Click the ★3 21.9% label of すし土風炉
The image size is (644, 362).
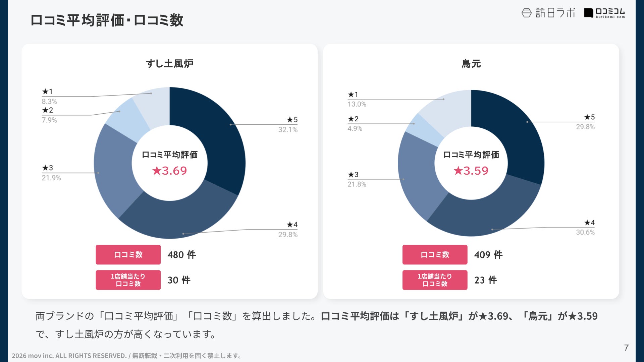(51, 173)
